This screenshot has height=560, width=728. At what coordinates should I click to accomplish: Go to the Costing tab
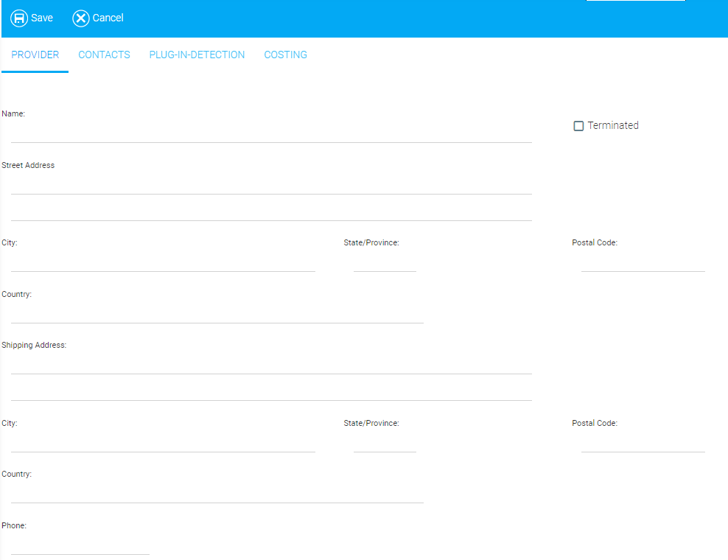click(285, 55)
